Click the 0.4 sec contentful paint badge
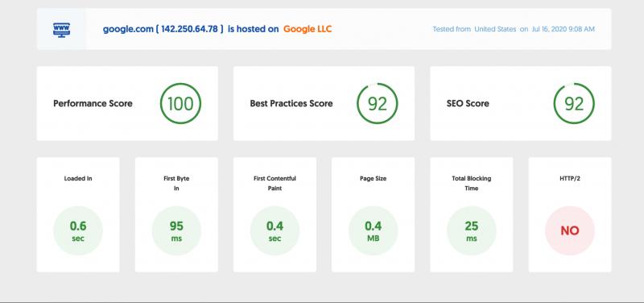This screenshot has width=644, height=303. pos(275,230)
